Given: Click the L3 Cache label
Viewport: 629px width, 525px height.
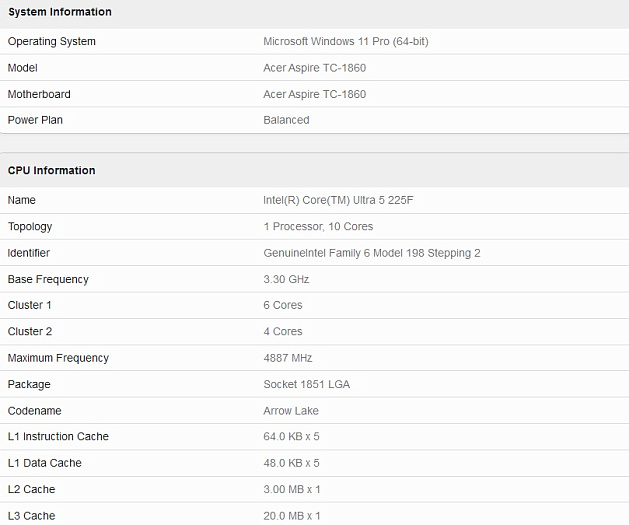Looking at the screenshot, I should [31, 516].
